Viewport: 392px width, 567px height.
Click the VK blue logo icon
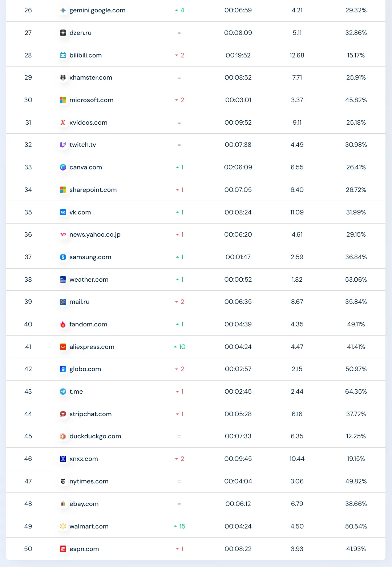pyautogui.click(x=63, y=212)
